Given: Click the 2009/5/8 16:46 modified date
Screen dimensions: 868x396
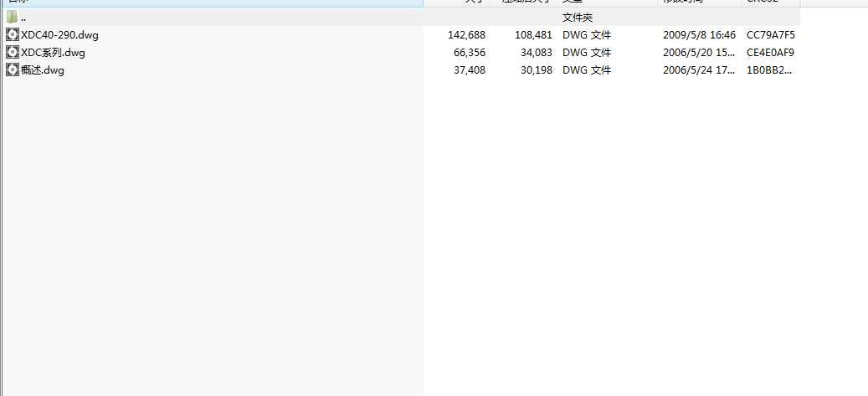Looking at the screenshot, I should point(699,35).
